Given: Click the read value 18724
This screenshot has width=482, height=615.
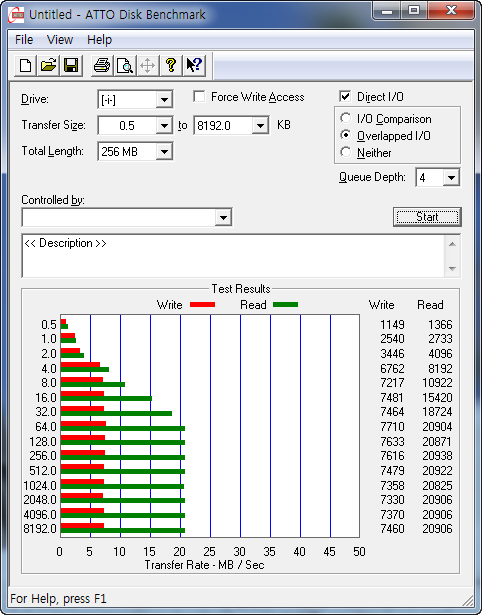Looking at the screenshot, I should 437,412.
